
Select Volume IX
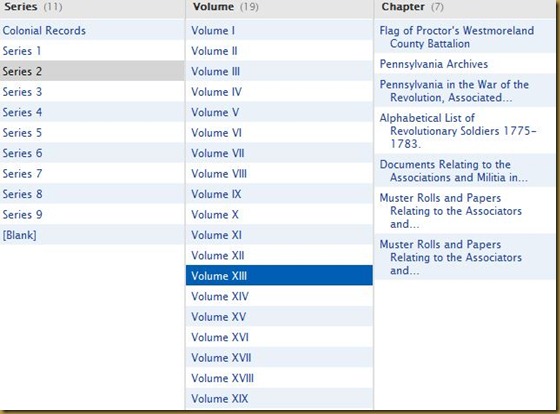279,194
